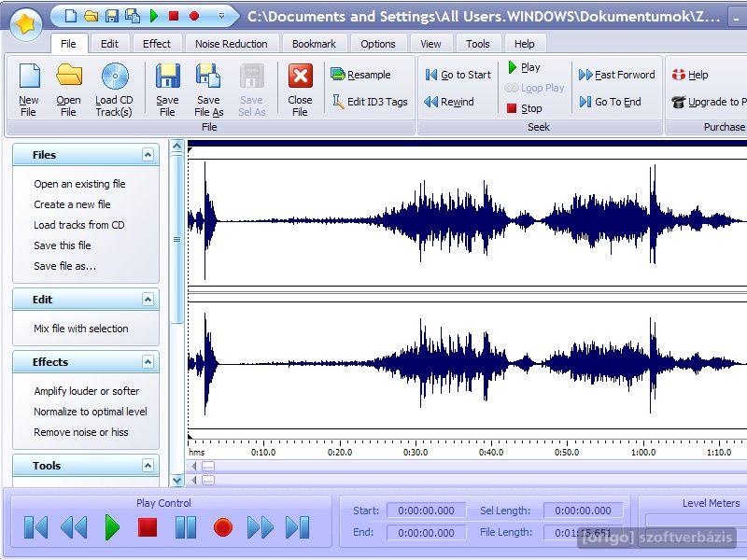
Task: Click Rewind in the Seek group
Action: [449, 102]
